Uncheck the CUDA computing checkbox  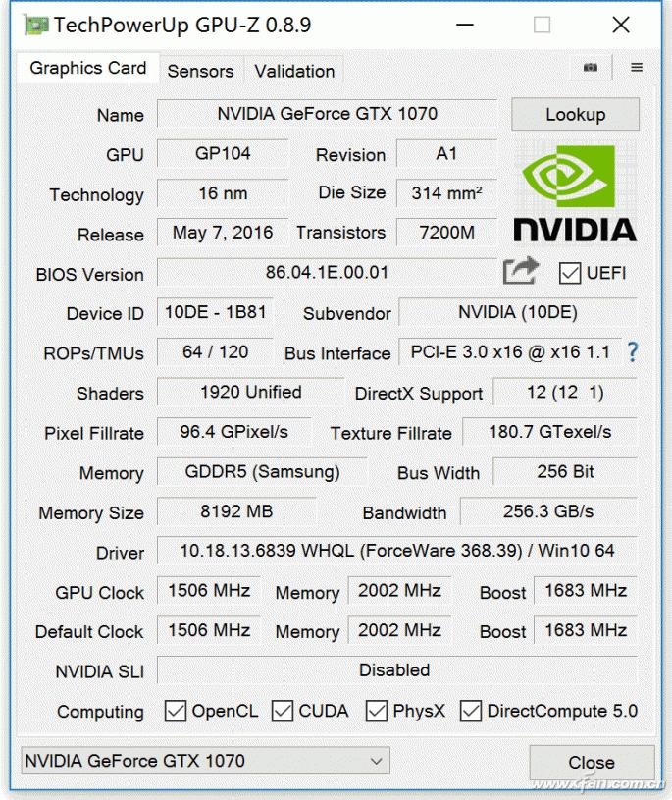click(x=282, y=712)
